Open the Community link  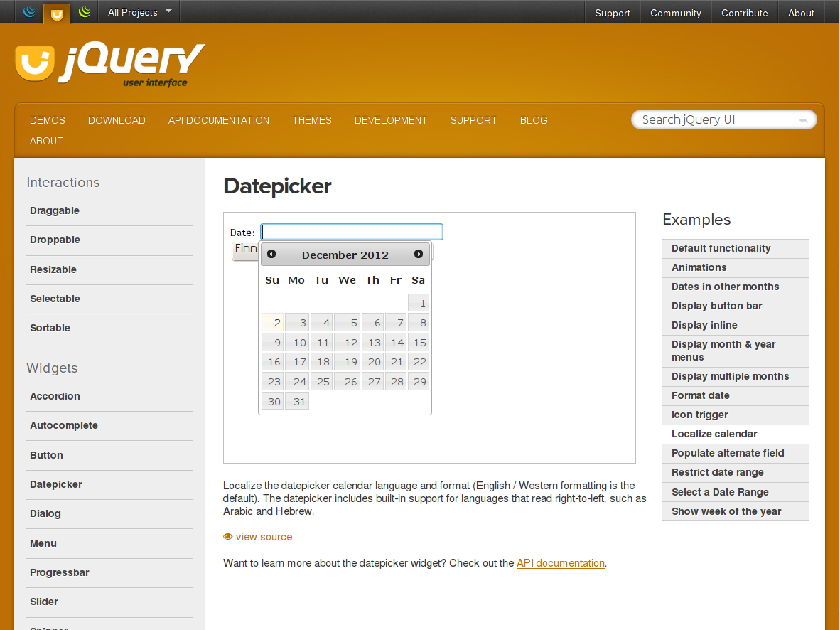tap(676, 13)
